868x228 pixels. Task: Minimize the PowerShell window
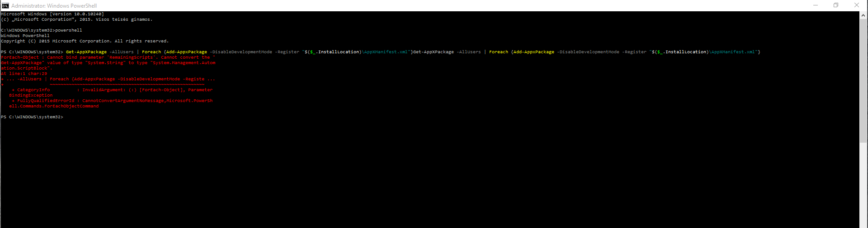coord(816,5)
